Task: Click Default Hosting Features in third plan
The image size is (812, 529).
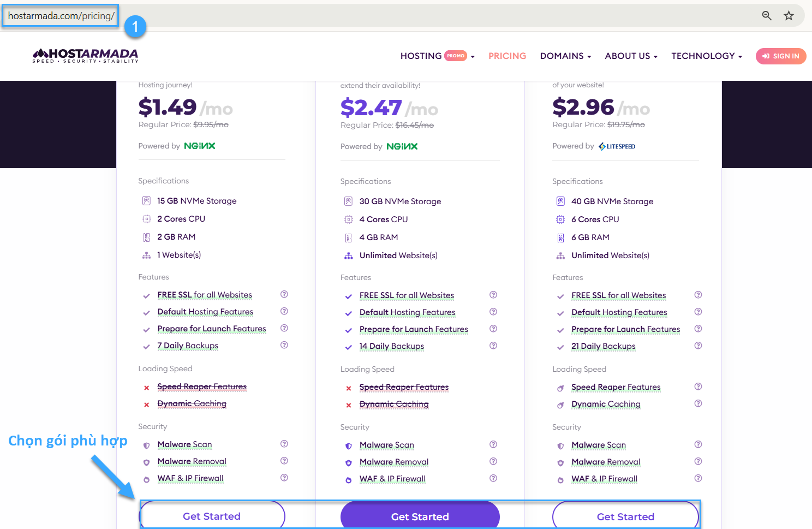Action: pos(619,312)
